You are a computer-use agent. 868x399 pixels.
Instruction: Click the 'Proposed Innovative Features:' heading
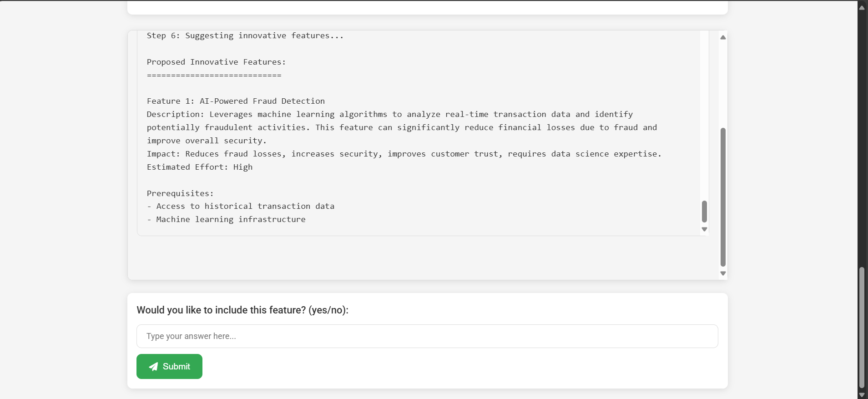pyautogui.click(x=216, y=62)
